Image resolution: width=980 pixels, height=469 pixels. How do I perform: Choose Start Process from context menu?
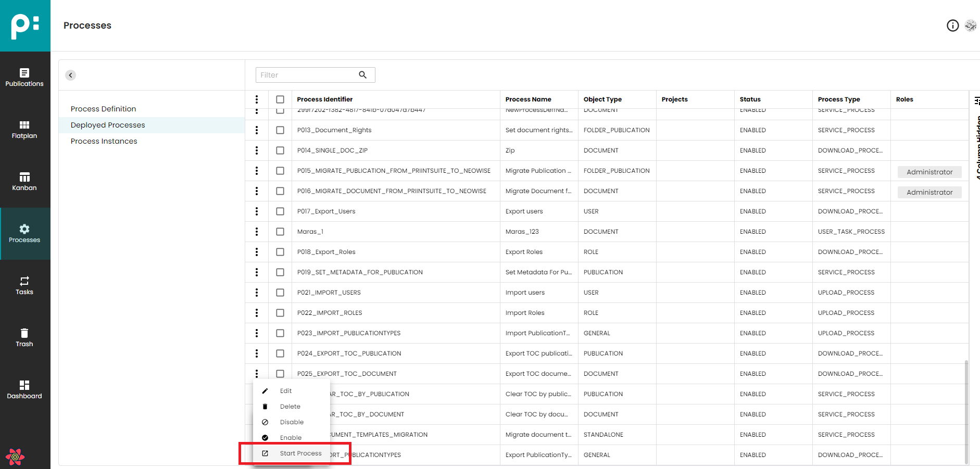coord(300,453)
